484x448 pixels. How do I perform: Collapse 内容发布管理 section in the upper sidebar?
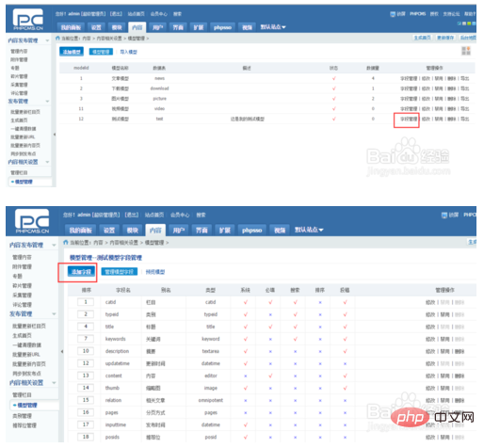click(x=47, y=40)
